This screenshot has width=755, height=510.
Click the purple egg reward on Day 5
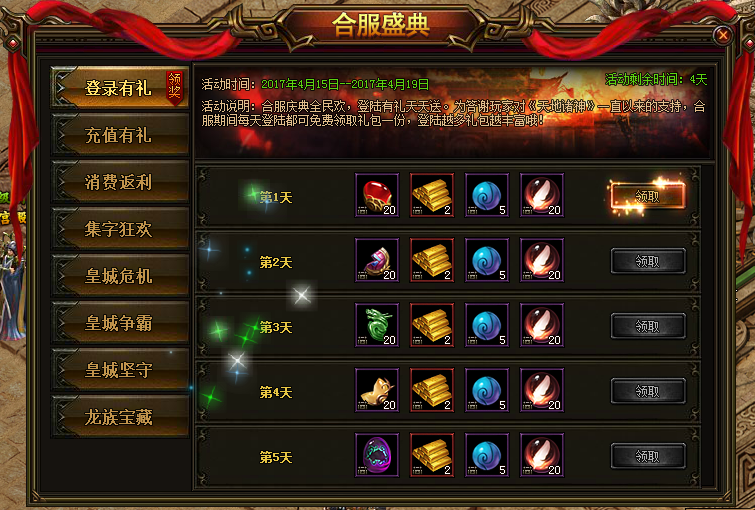click(x=377, y=455)
